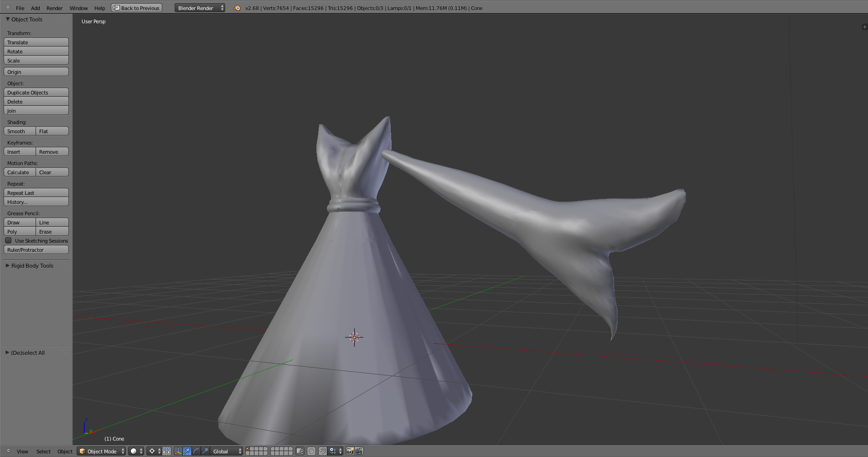The image size is (868, 457).
Task: Insert a keyframe
Action: pos(20,152)
